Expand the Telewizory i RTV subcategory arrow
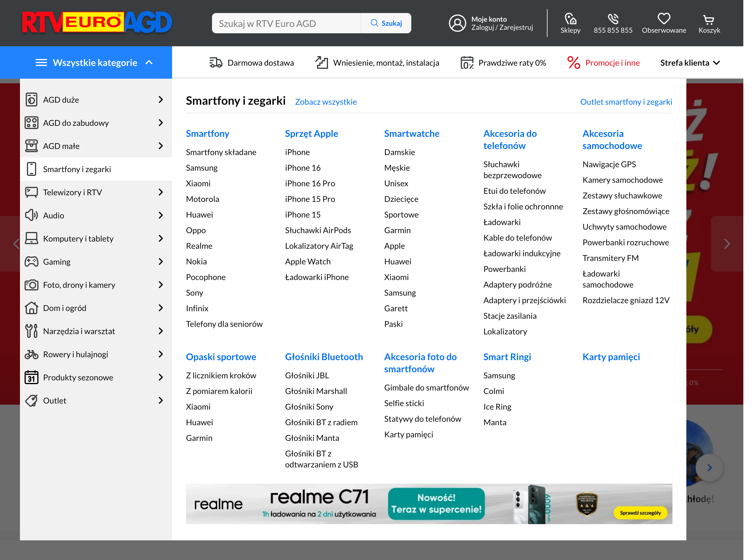The height and width of the screenshot is (560, 752). [x=161, y=192]
